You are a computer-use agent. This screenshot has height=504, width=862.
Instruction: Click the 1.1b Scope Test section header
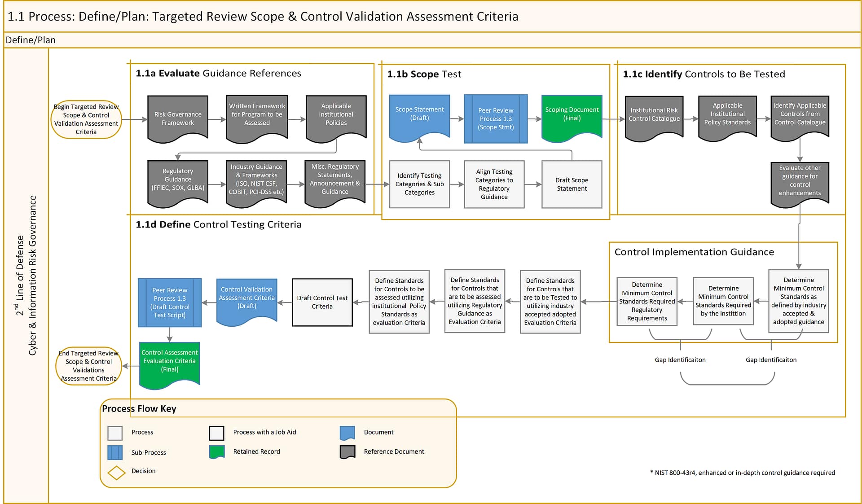424,74
